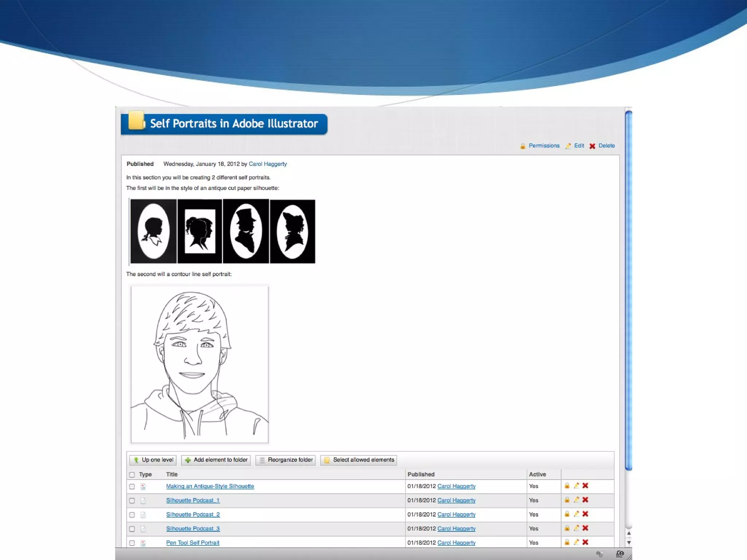Open the Permissions link
The image size is (747, 560).
pyautogui.click(x=544, y=145)
